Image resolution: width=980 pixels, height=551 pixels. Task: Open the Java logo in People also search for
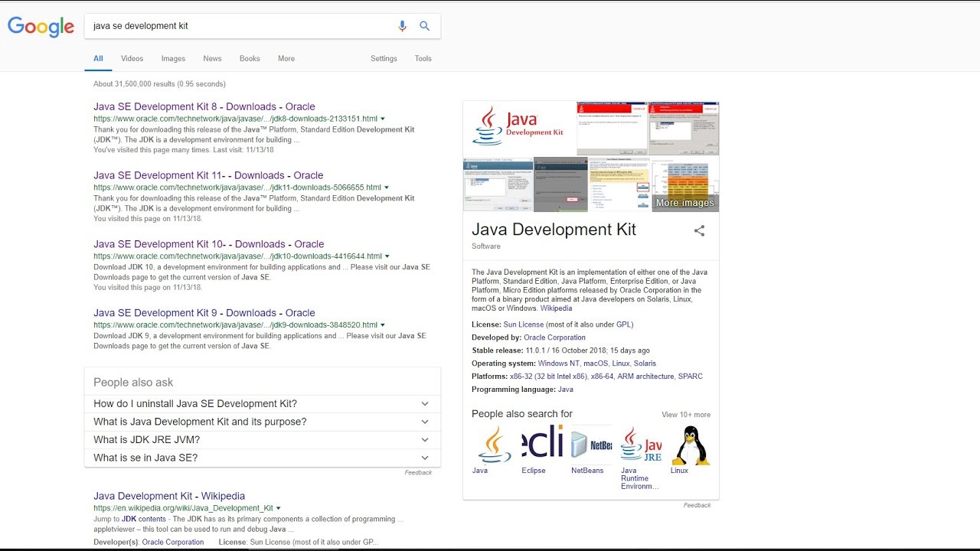click(x=492, y=445)
